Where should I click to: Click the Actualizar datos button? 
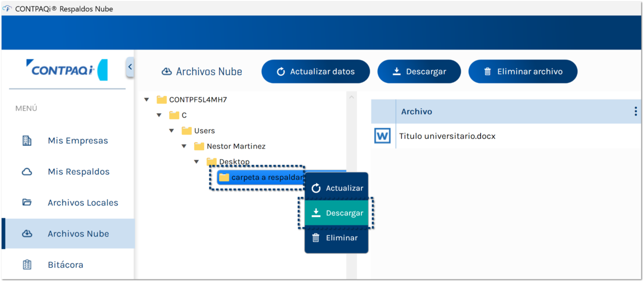(316, 72)
